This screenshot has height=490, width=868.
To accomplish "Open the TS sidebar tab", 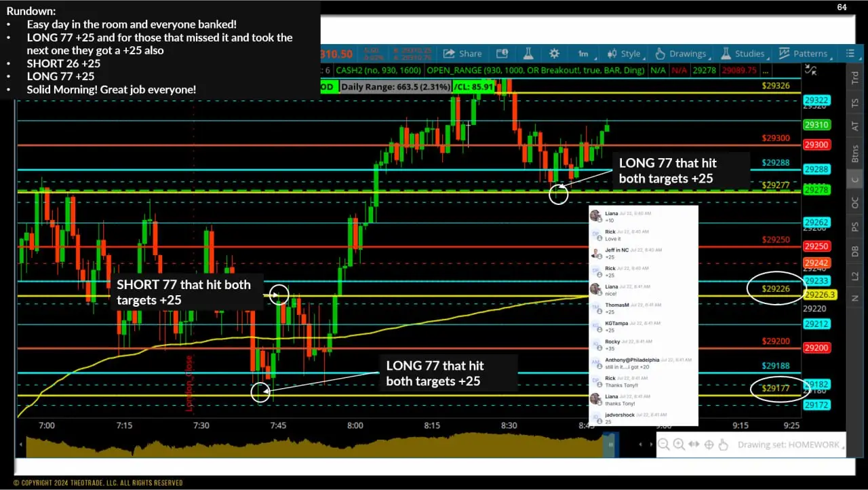I will tap(855, 102).
